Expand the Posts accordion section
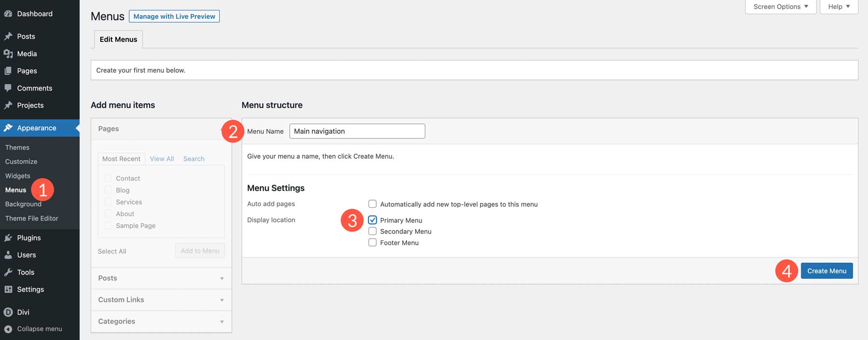The image size is (868, 340). tap(161, 278)
